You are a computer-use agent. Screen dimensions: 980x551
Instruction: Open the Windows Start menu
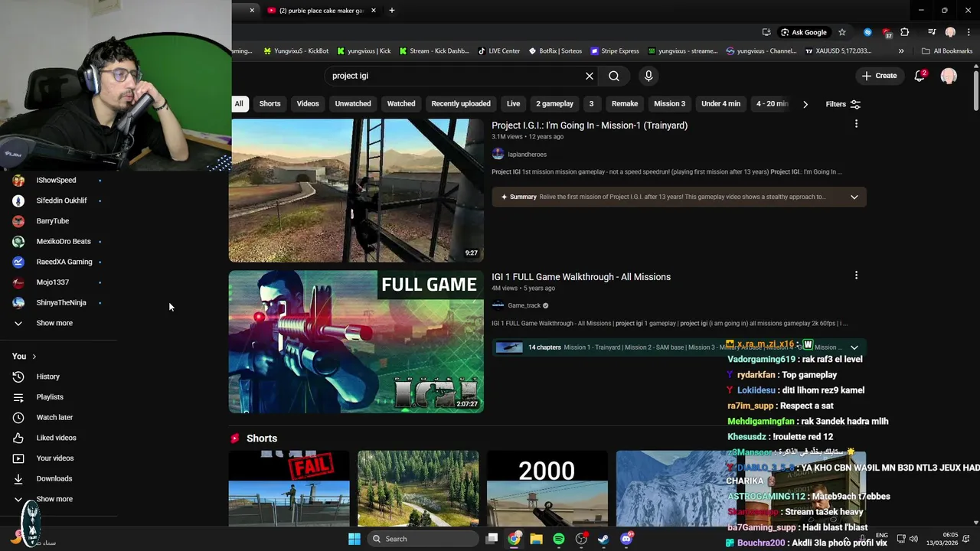tap(354, 539)
